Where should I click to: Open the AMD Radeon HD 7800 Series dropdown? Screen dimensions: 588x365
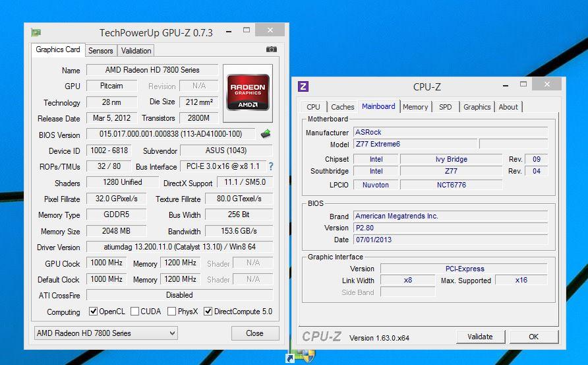pos(106,333)
